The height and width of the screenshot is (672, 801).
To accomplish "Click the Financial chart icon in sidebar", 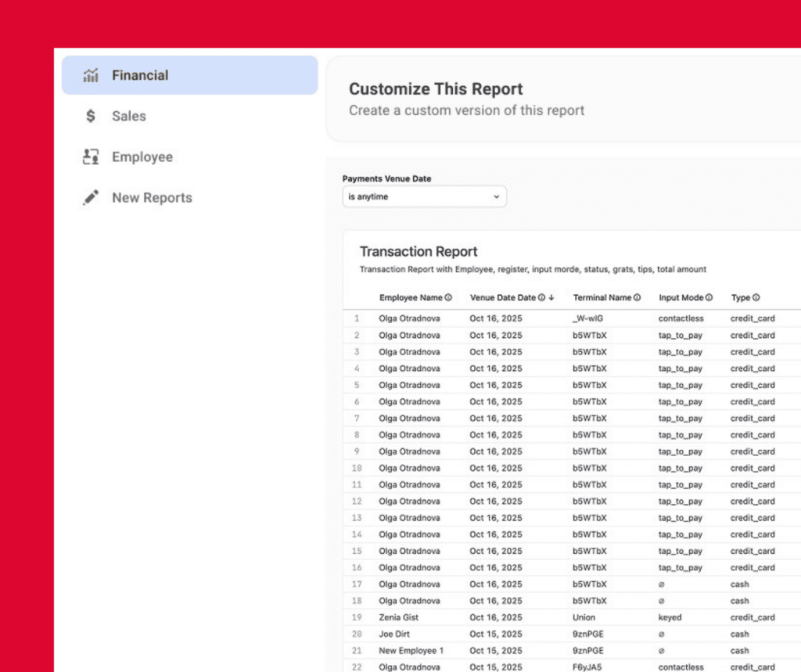I will pos(91,76).
